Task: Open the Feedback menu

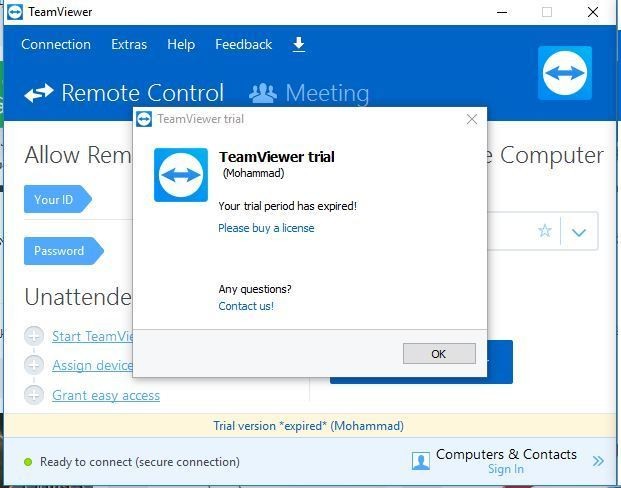Action: pos(244,44)
